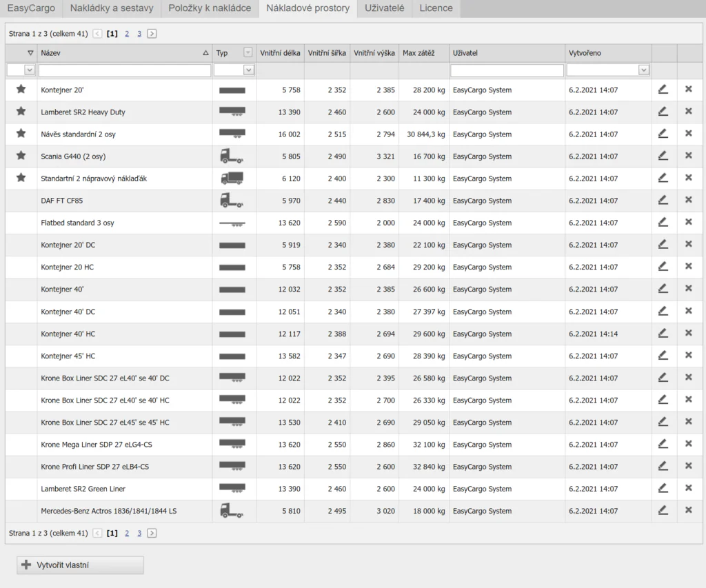The height and width of the screenshot is (588, 706).
Task: Go to next page via top pager arrow
Action: pos(152,34)
